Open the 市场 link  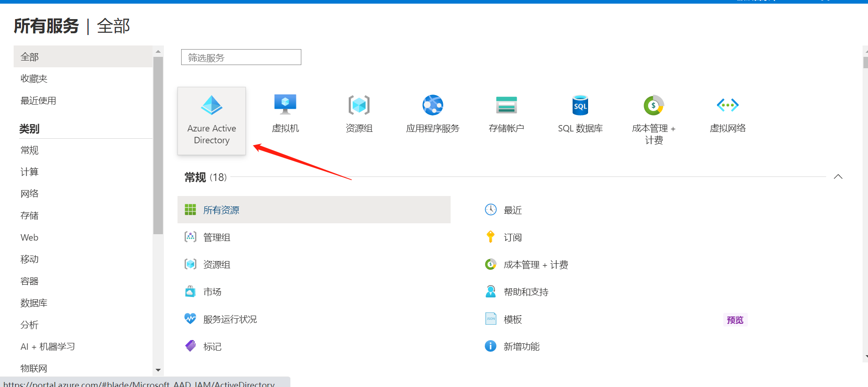pos(212,292)
